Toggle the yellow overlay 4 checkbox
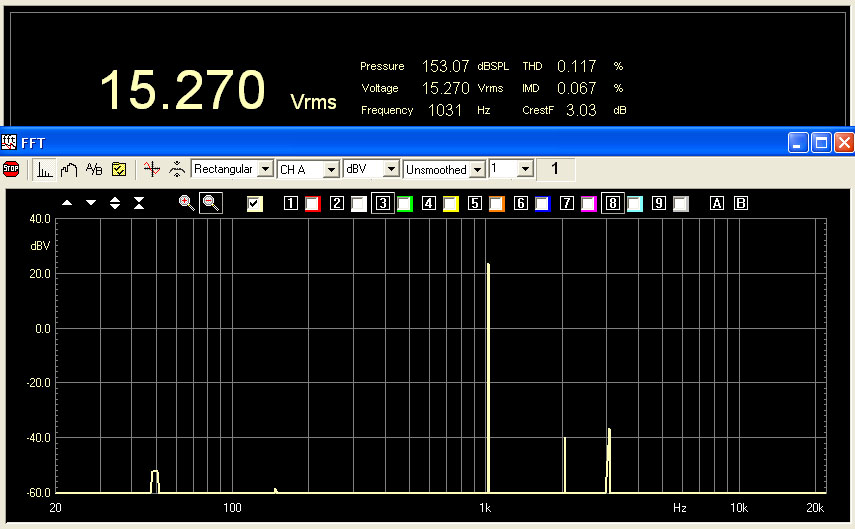This screenshot has width=855, height=529. 450,204
